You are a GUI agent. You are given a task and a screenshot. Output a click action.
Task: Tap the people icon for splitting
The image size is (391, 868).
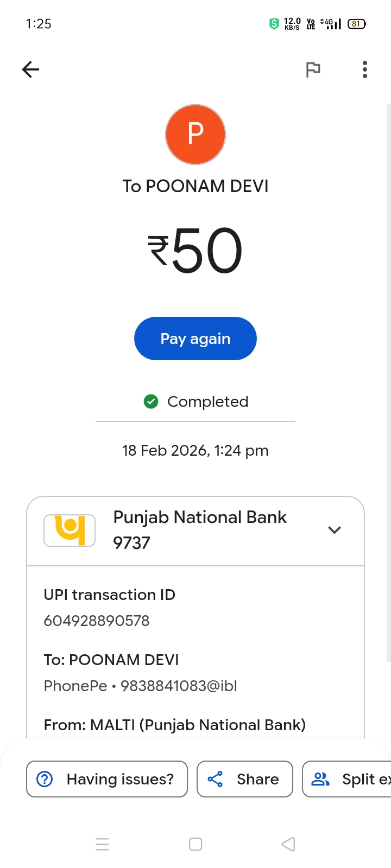click(320, 779)
